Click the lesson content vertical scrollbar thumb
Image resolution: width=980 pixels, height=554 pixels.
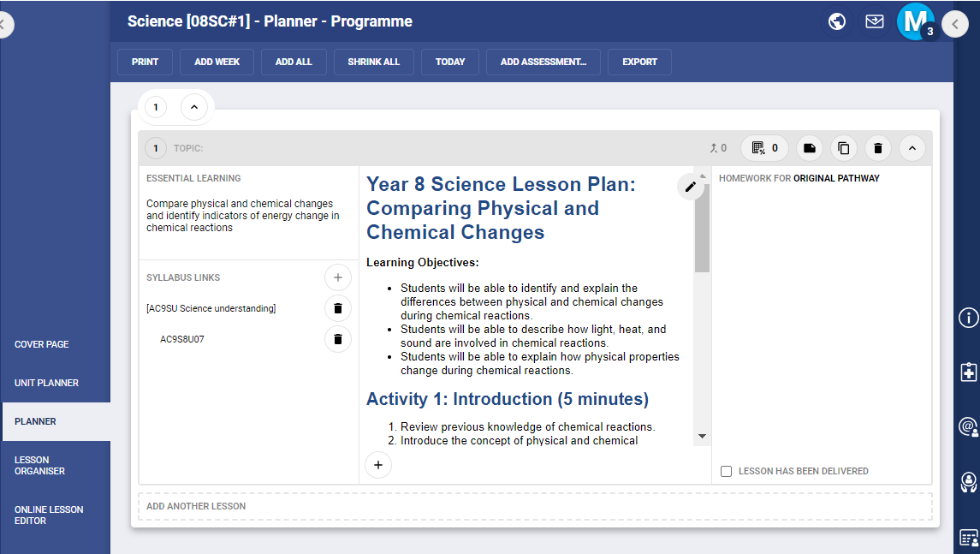702,227
